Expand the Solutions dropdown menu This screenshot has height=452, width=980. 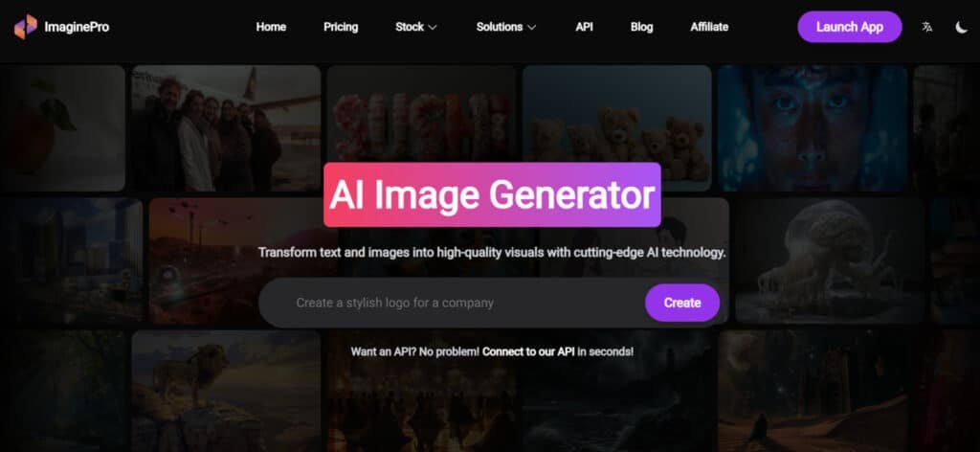(x=506, y=27)
